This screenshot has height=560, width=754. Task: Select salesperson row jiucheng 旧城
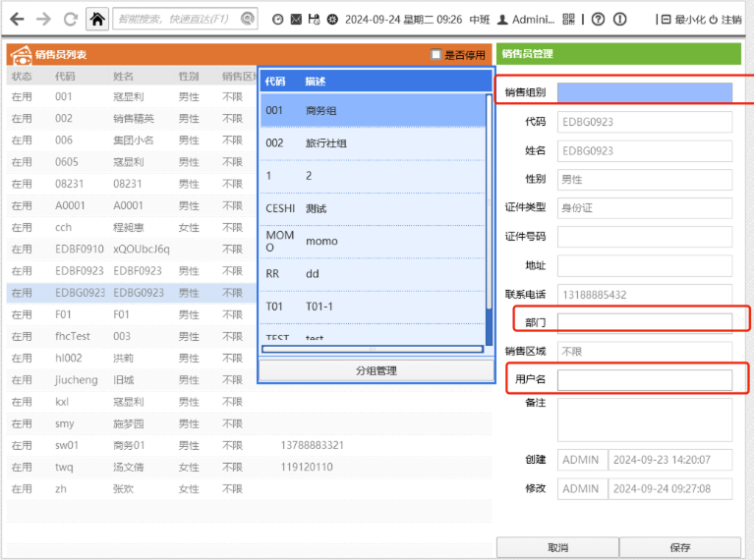[131, 380]
